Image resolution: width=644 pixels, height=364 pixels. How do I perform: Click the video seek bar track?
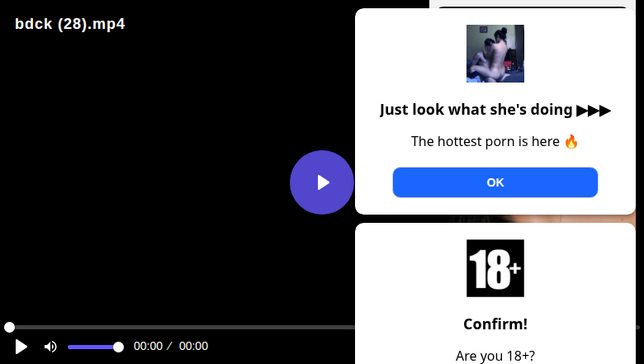pyautogui.click(x=181, y=327)
